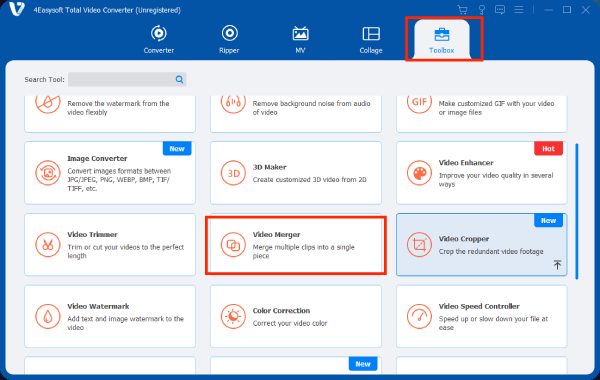Open the Image Converter title
The width and height of the screenshot is (600, 380).
tap(97, 158)
